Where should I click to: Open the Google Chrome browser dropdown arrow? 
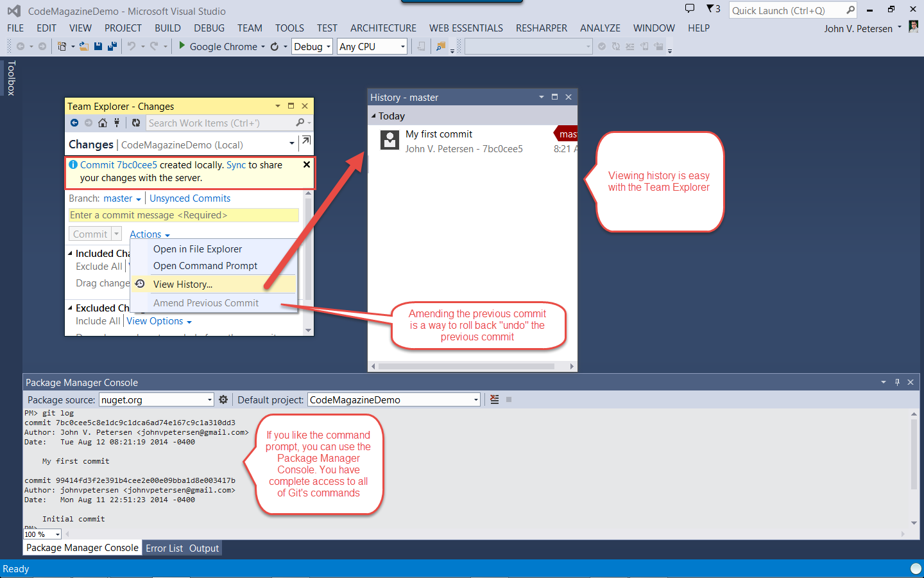coord(263,47)
